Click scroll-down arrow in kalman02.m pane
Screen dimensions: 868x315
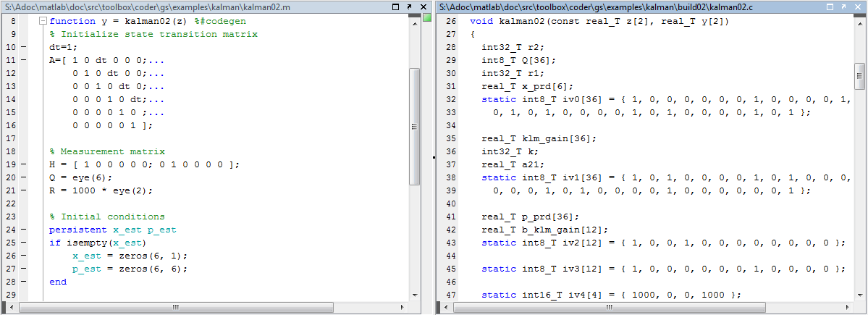[414, 295]
